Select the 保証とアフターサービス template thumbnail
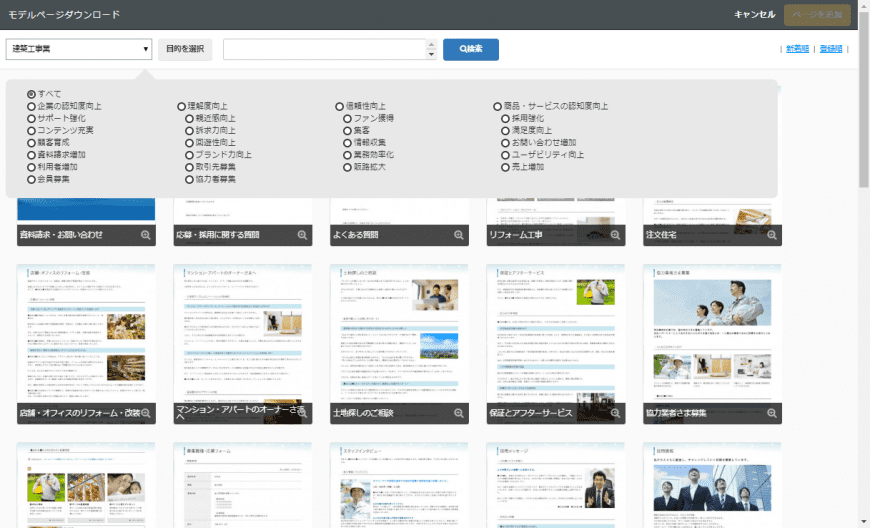 [555, 344]
